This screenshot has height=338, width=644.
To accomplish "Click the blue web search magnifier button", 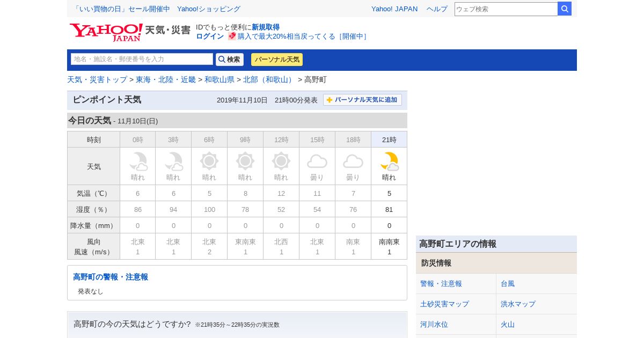I will pyautogui.click(x=565, y=9).
